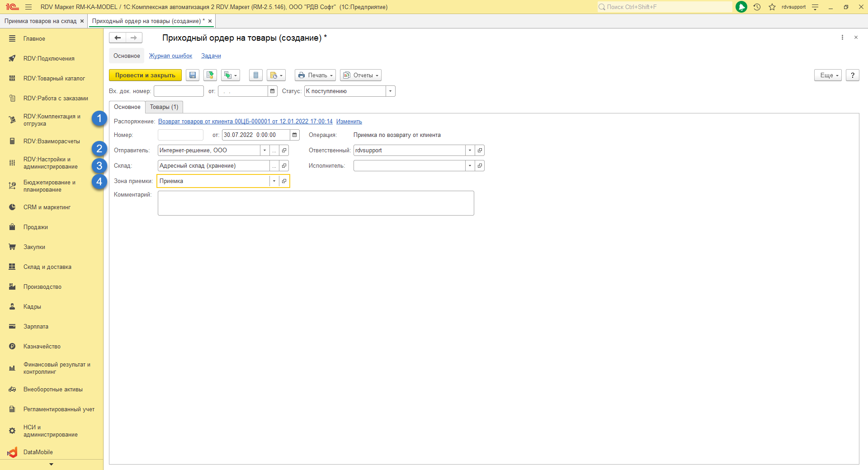This screenshot has height=470, width=868.
Task: Click the notifications bell icon in title bar
Action: point(741,7)
